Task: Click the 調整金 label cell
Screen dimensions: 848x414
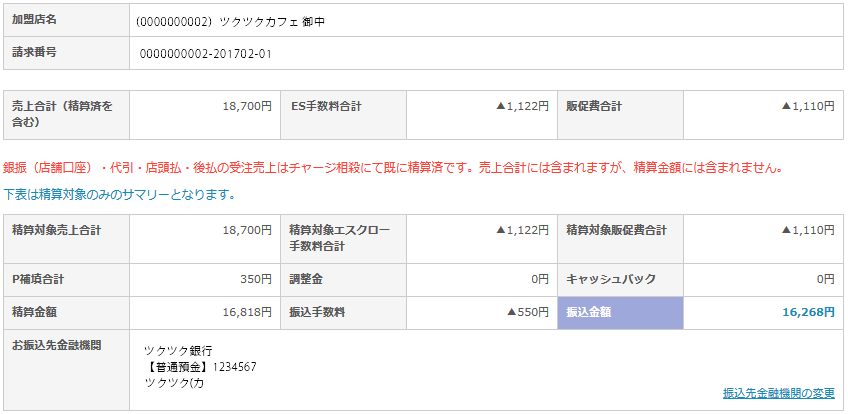Action: click(x=343, y=280)
